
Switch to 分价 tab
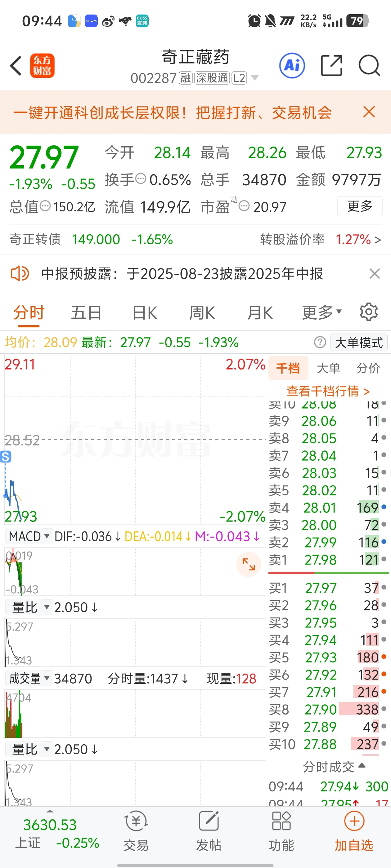tap(368, 368)
